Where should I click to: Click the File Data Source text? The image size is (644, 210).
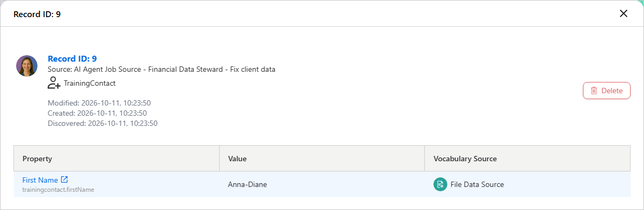tap(477, 184)
